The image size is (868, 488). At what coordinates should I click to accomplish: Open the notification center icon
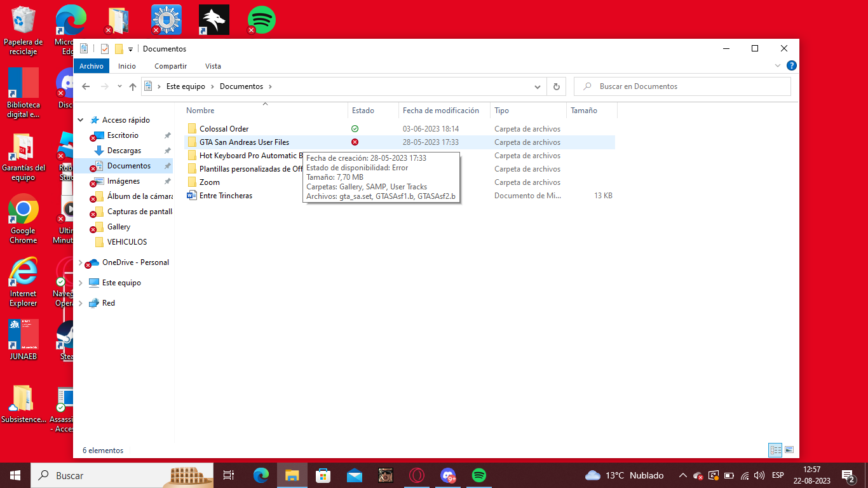point(848,475)
